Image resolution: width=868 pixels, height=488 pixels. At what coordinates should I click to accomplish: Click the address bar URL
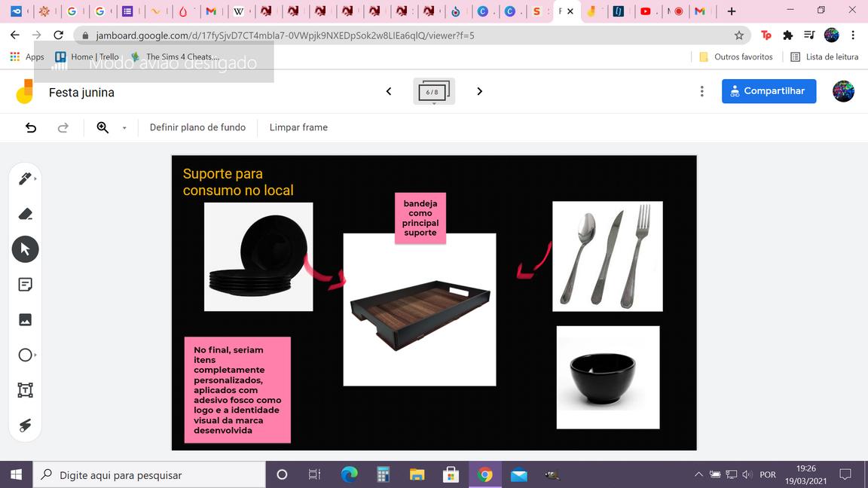(x=285, y=35)
